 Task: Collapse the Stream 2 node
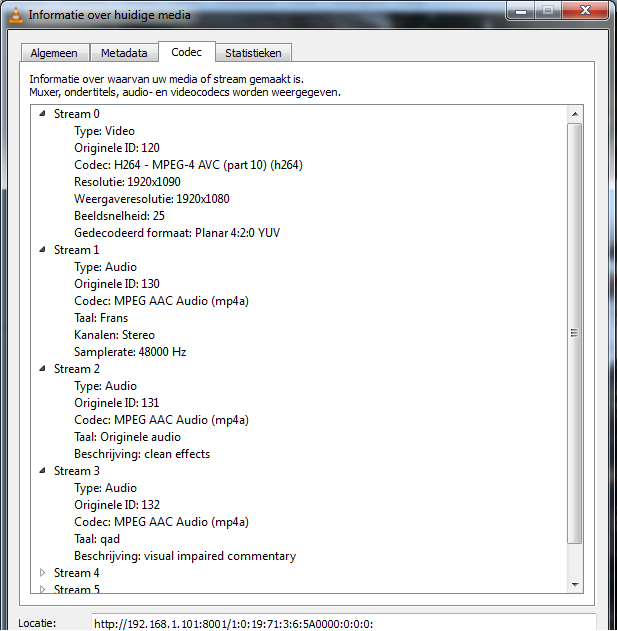pyautogui.click(x=42, y=369)
